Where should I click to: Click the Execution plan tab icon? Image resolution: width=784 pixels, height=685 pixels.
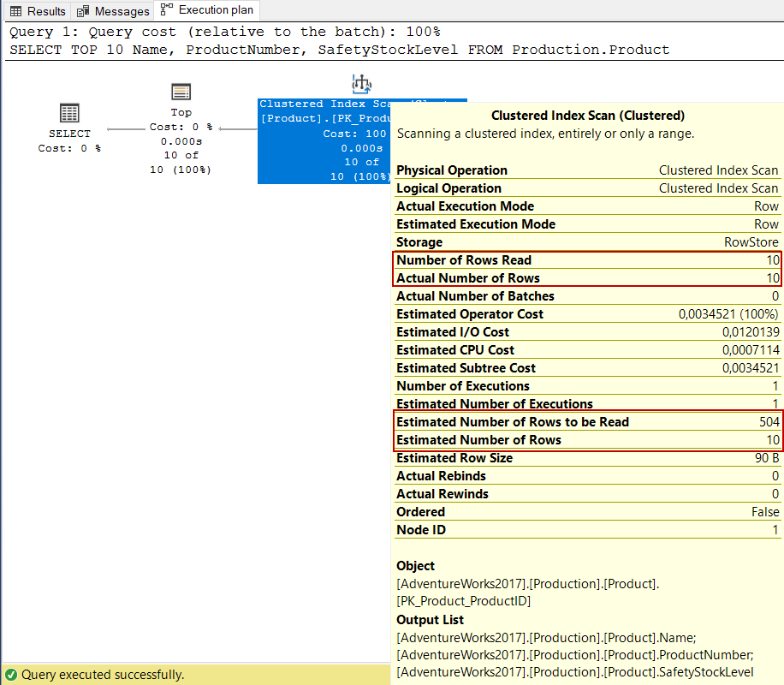[166, 10]
